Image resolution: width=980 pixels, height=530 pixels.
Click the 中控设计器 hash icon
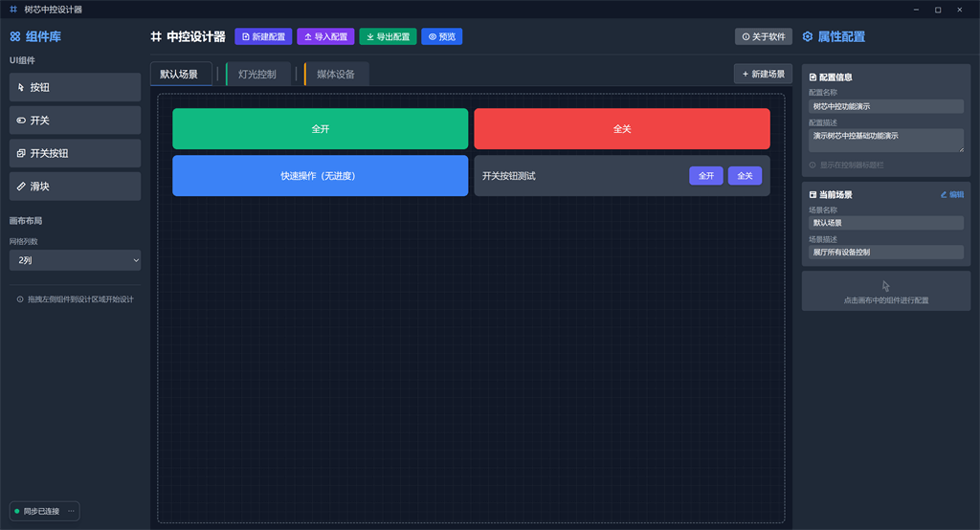pyautogui.click(x=156, y=37)
